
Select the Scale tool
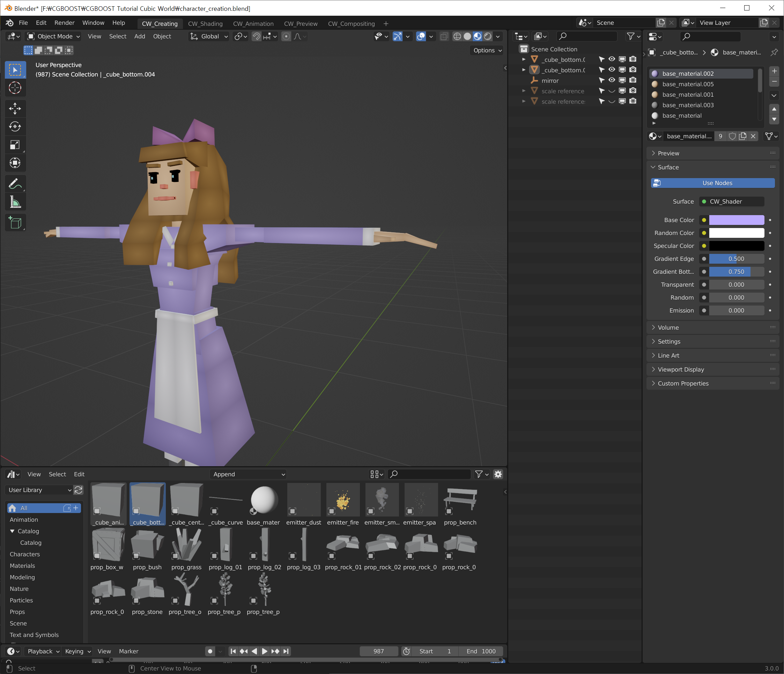(x=15, y=145)
